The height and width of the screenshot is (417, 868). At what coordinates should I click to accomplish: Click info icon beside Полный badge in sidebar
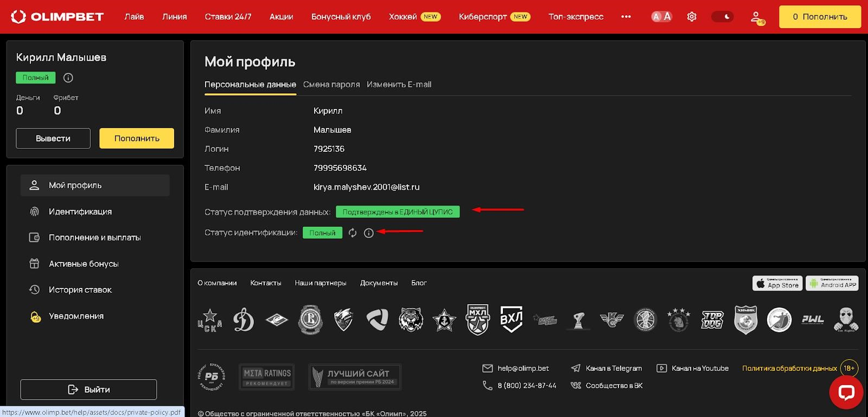[x=68, y=78]
